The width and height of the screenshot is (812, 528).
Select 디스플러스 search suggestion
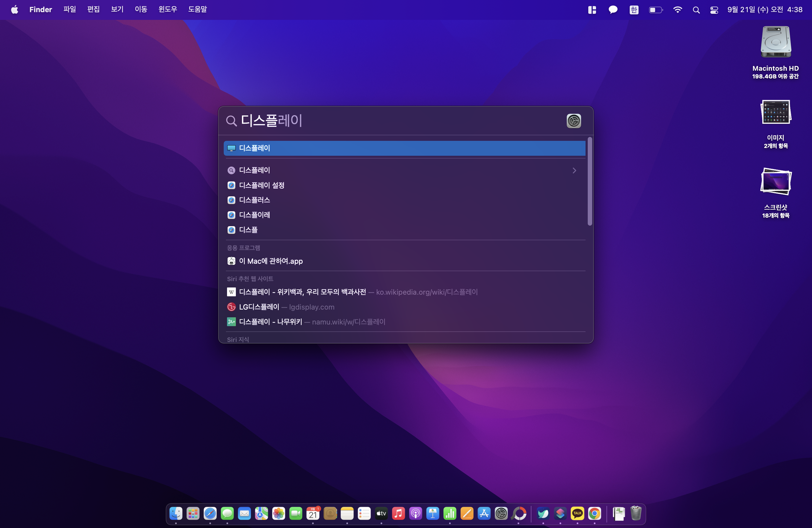pyautogui.click(x=255, y=200)
